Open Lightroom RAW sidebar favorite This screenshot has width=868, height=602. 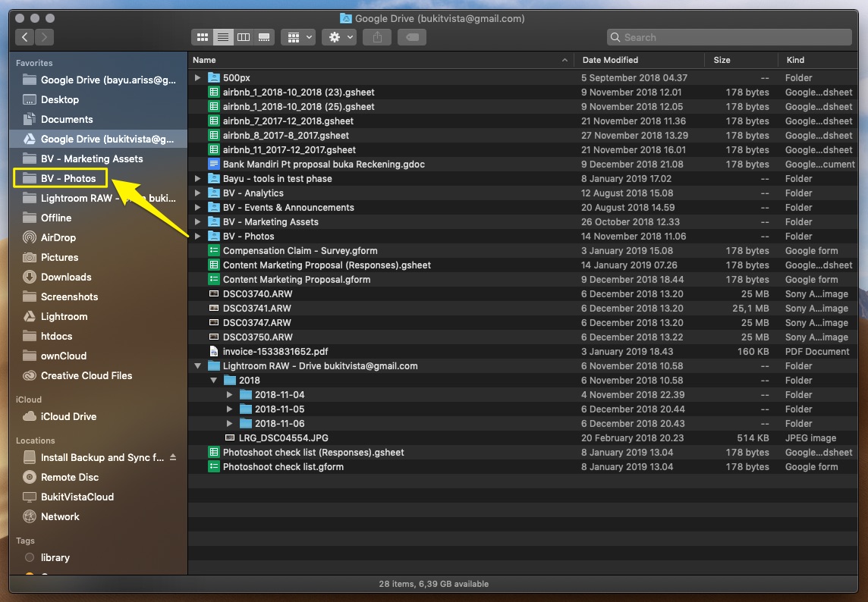(x=99, y=198)
